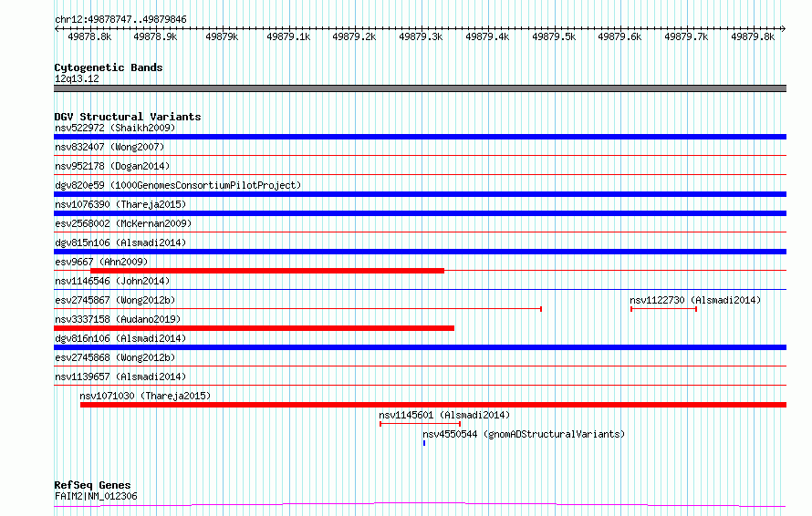Click dgv820e59 1000GenomesConsortiumPilotProject label

click(x=178, y=185)
